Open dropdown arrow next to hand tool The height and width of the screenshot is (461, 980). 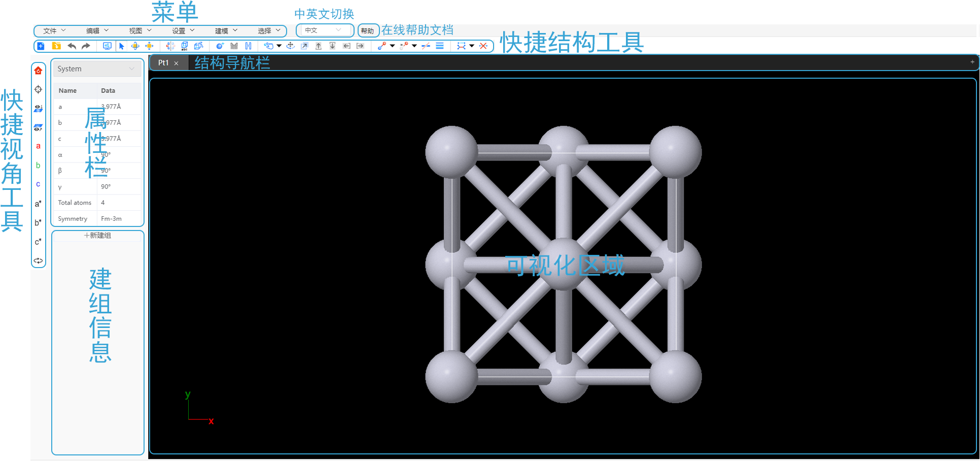click(279, 46)
